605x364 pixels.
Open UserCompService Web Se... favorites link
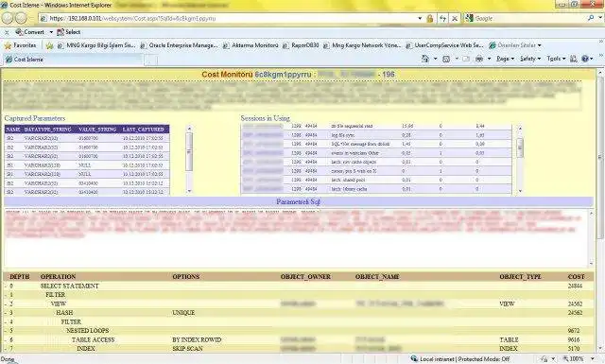pos(444,45)
